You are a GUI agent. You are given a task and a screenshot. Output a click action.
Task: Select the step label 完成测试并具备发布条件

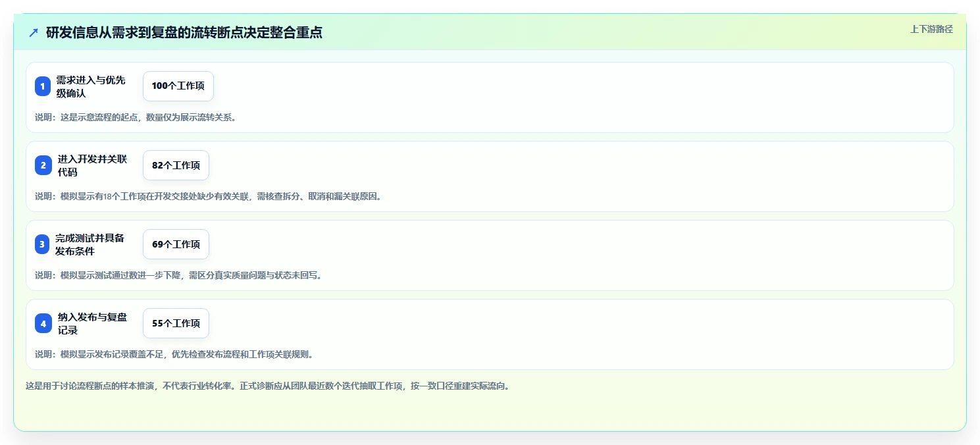tap(90, 244)
